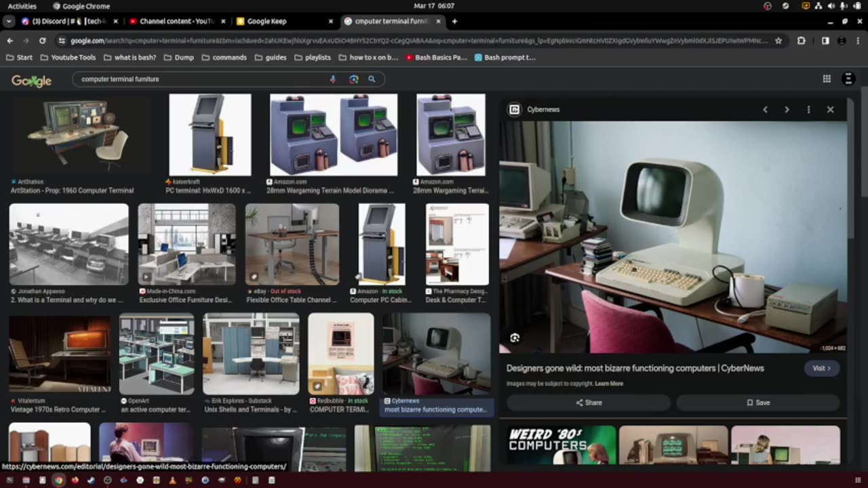Screen dimensions: 868x488
Task: Open the 'Designers gone wild' title link
Action: click(x=635, y=368)
